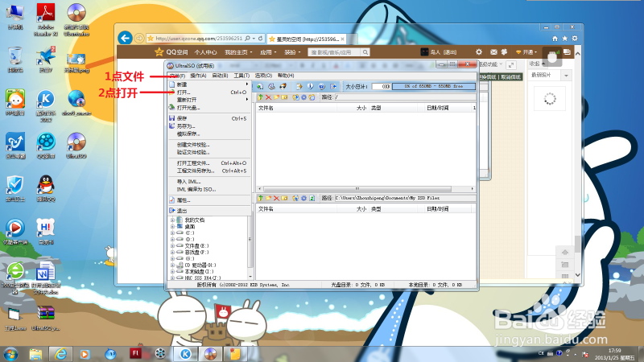This screenshot has width=644, height=362.
Task: Choose 打开... (Ctrl+O) from File menu
Action: tap(208, 93)
